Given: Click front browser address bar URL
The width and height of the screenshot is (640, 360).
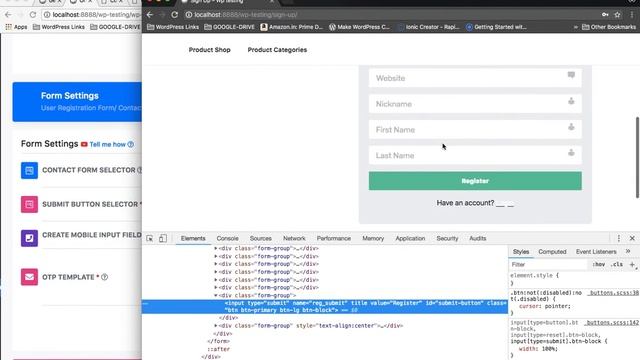Looking at the screenshot, I should pyautogui.click(x=245, y=15).
